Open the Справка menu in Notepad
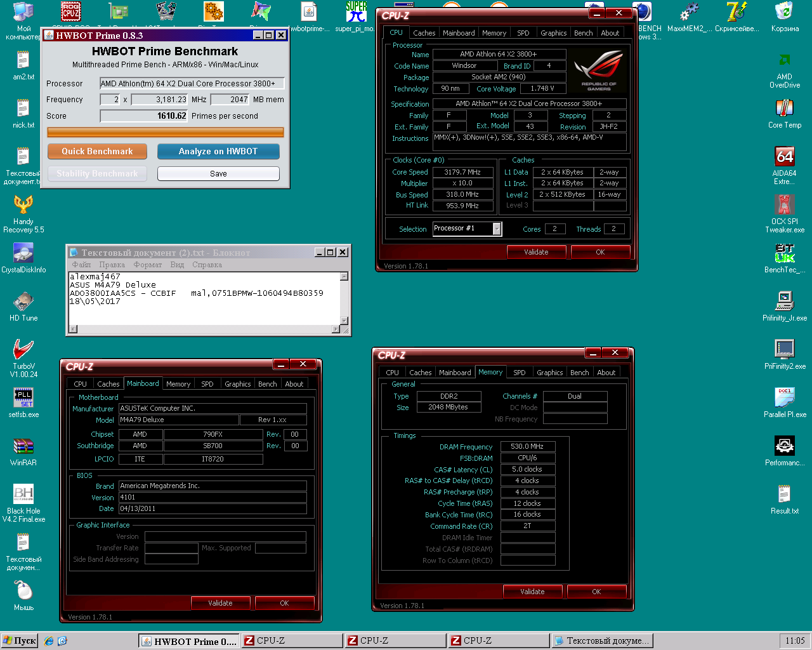 point(207,265)
